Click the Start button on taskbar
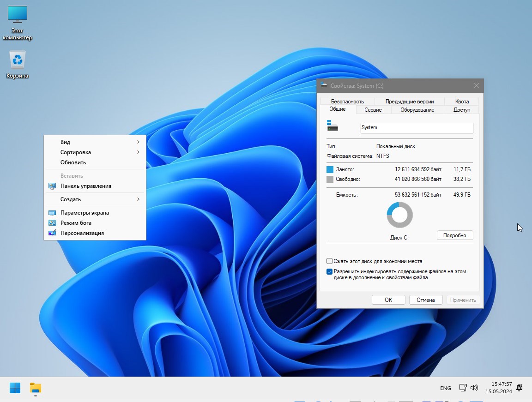 (x=15, y=388)
